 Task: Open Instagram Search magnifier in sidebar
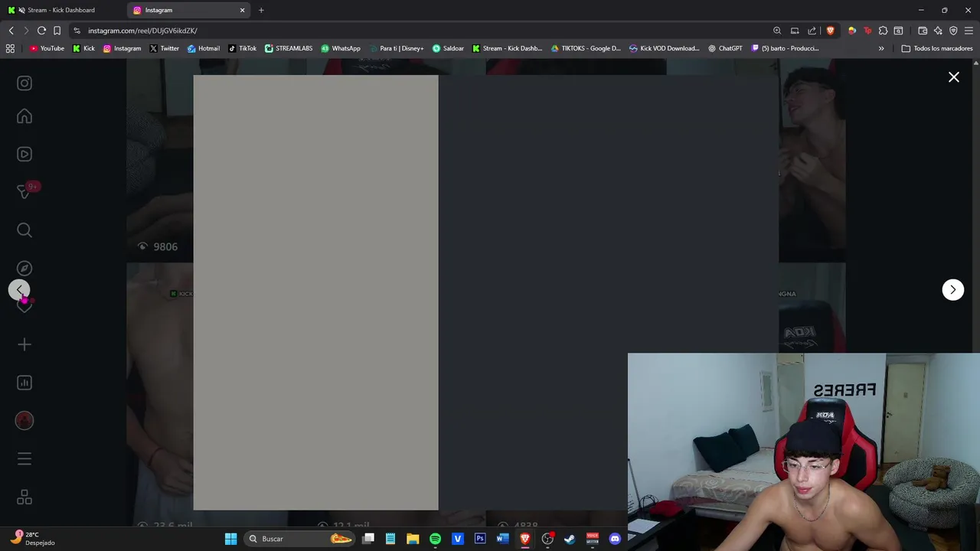[x=24, y=230]
